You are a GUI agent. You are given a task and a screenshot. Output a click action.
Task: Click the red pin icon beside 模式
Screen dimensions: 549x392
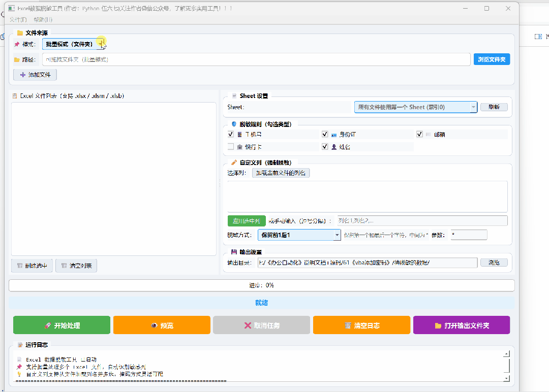click(17, 44)
